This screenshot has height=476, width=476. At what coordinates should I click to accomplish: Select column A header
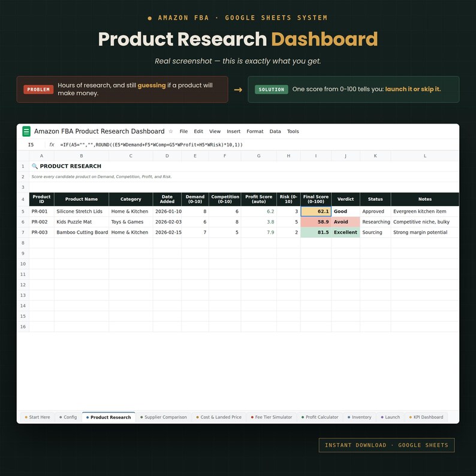41,156
